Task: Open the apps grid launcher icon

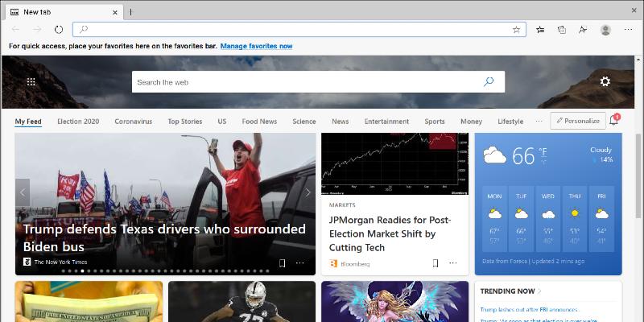Action: coord(31,82)
